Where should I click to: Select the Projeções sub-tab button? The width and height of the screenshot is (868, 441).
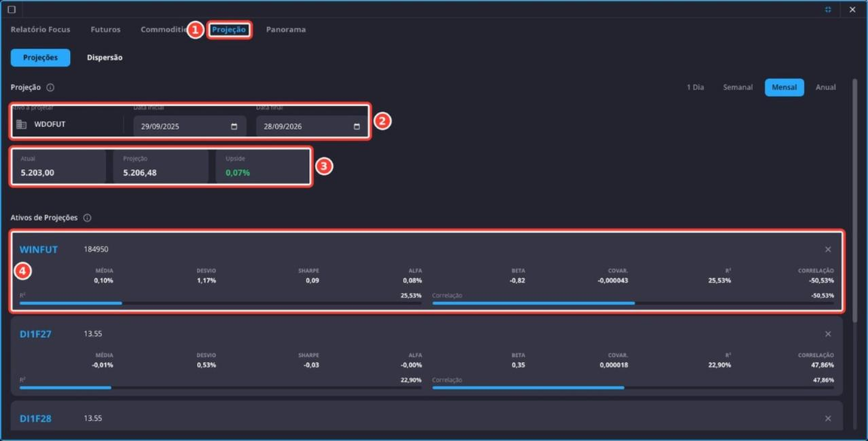[41, 58]
